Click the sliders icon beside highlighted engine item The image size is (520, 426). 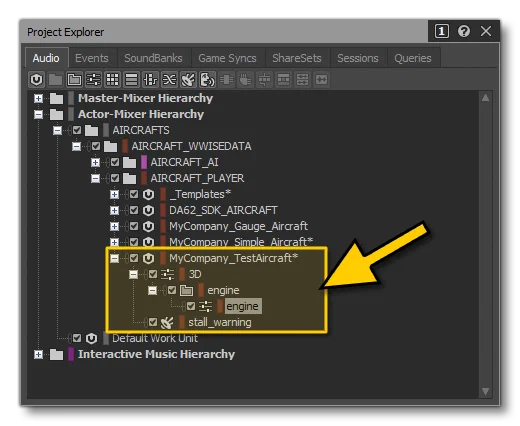(x=205, y=306)
